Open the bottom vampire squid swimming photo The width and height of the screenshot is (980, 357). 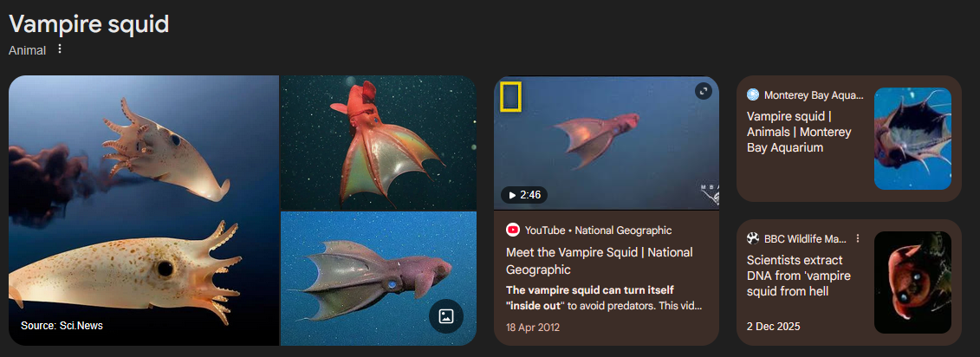coord(379,278)
